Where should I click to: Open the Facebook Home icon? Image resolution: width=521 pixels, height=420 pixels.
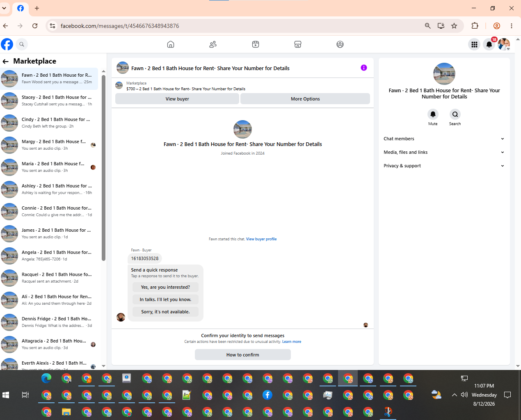coord(171,44)
